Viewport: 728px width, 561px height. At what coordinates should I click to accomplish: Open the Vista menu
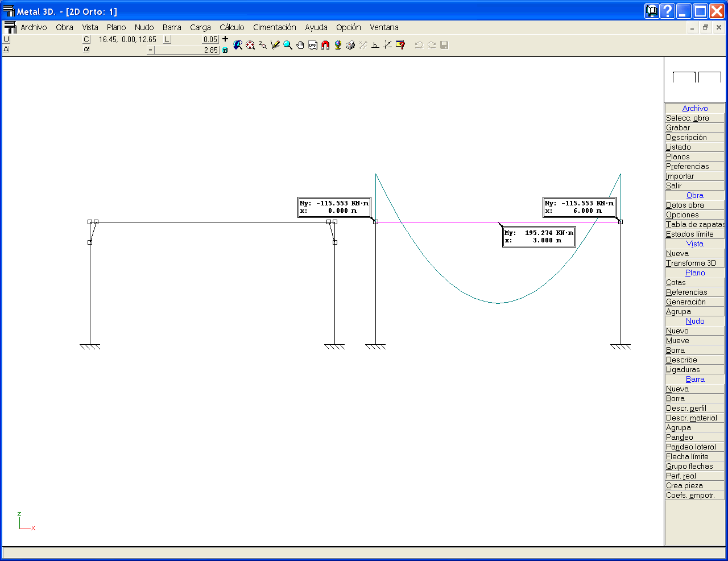[x=90, y=27]
